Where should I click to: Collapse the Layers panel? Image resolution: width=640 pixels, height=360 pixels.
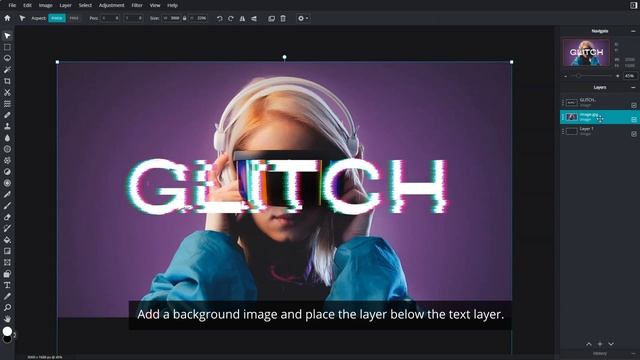click(x=633, y=87)
